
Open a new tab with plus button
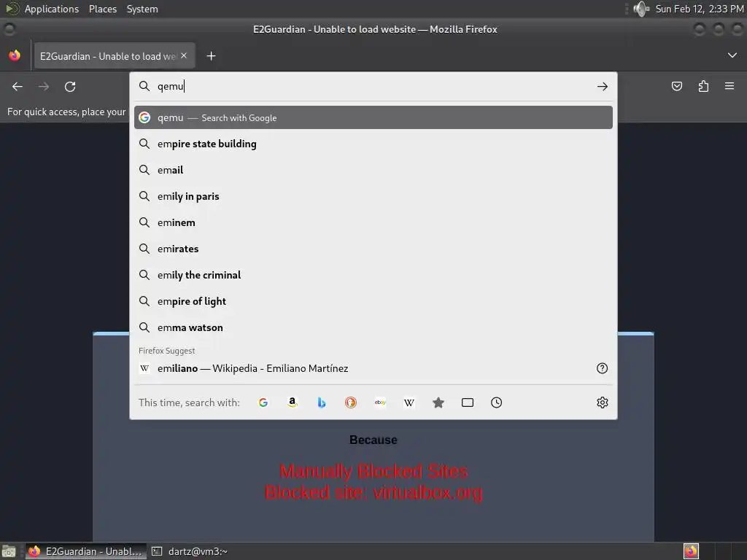[211, 56]
